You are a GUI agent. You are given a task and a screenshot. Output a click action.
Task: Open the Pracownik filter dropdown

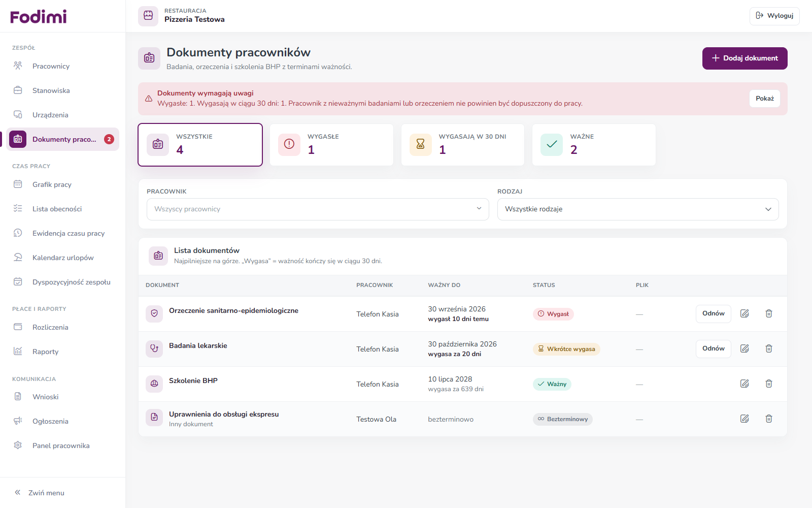coord(318,209)
